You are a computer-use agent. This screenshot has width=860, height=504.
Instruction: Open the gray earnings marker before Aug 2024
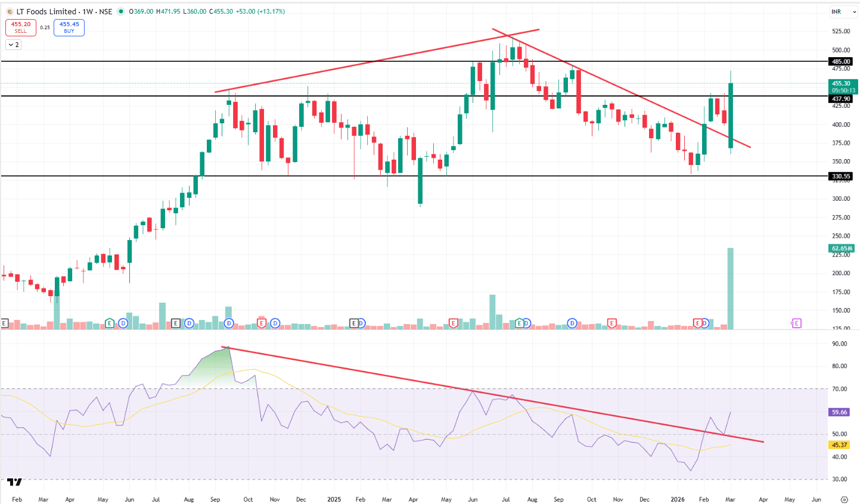(x=175, y=323)
